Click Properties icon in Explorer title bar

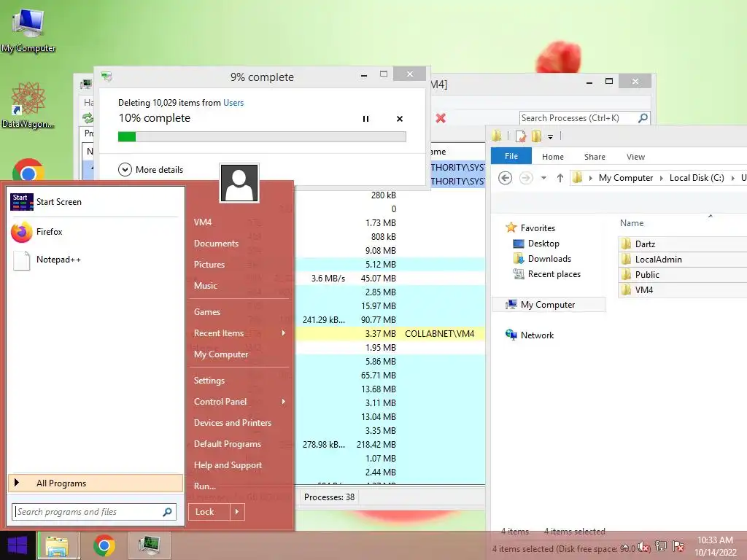pyautogui.click(x=521, y=136)
